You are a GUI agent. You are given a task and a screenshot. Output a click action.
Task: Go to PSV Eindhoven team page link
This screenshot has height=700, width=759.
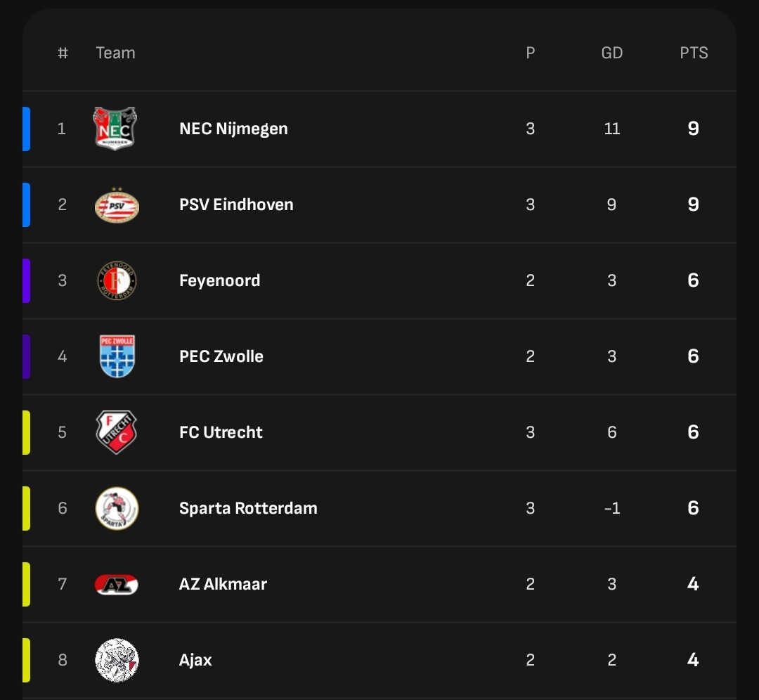(x=236, y=205)
